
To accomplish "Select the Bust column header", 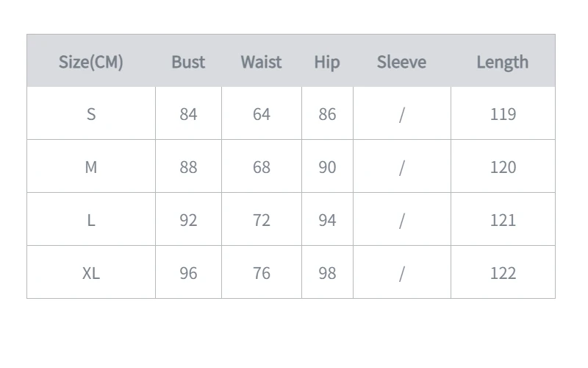I will (x=188, y=62).
